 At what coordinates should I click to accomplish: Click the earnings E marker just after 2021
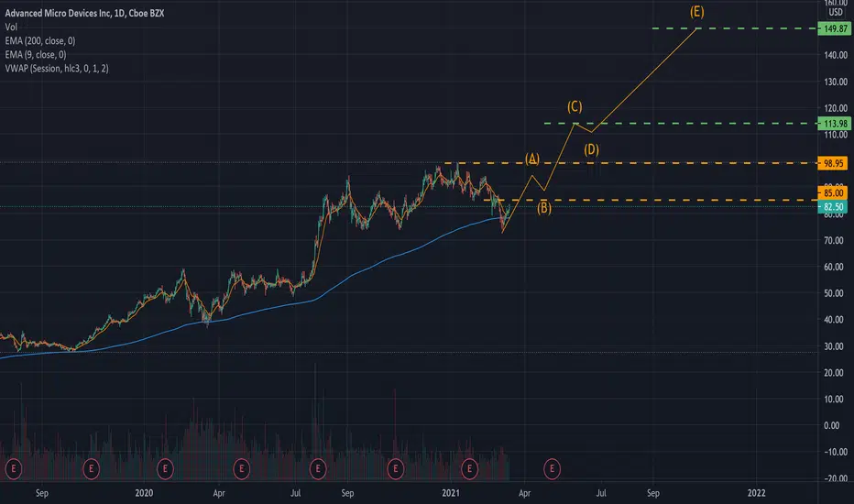(x=469, y=468)
